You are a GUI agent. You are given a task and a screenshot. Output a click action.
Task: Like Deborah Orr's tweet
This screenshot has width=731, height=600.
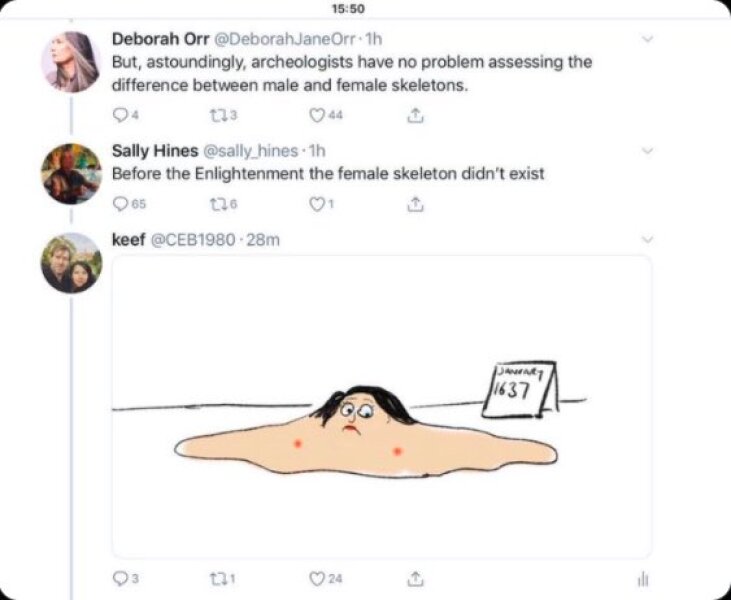[x=317, y=115]
